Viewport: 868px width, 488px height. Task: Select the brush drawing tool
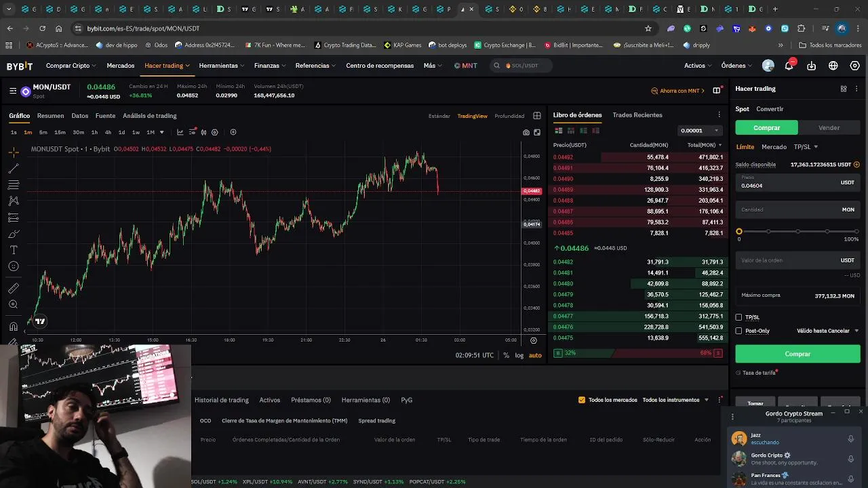(x=14, y=234)
